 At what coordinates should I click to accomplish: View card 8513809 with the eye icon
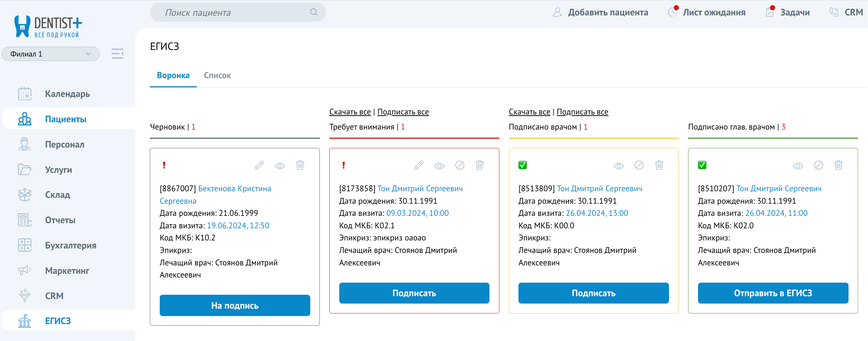tap(619, 166)
